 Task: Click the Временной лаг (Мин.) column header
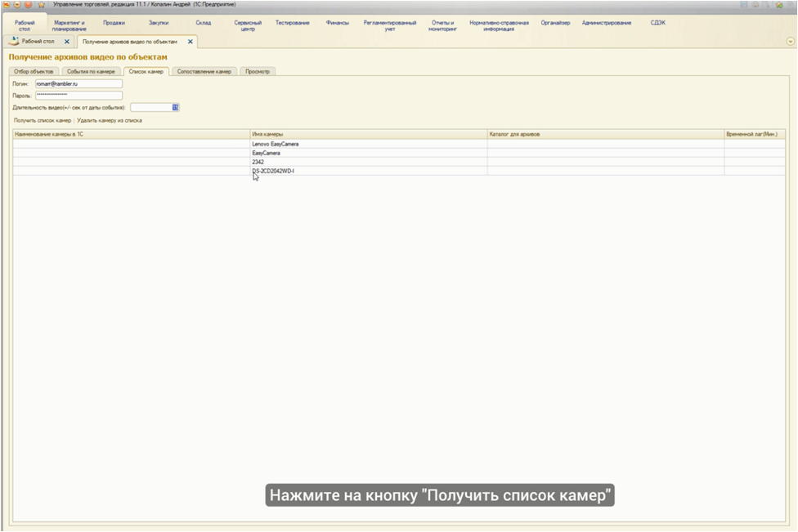[754, 134]
